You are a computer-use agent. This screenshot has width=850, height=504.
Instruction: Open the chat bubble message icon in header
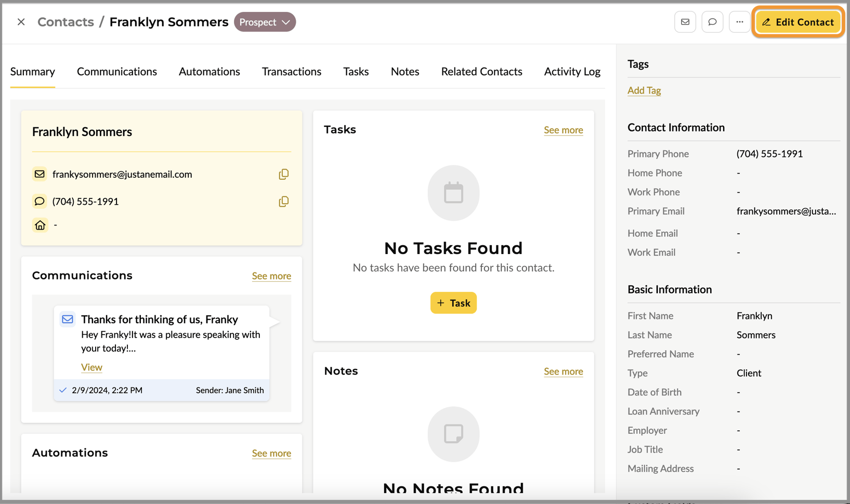click(x=712, y=22)
